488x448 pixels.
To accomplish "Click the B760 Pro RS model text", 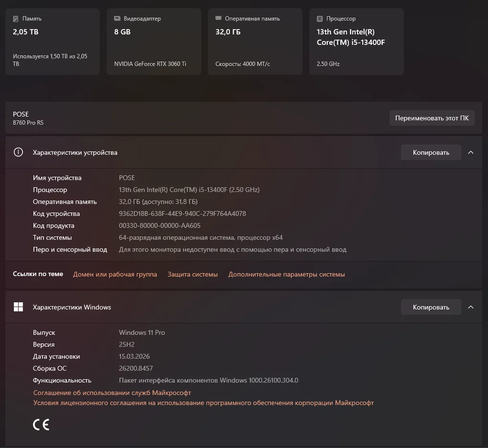I will [x=28, y=122].
